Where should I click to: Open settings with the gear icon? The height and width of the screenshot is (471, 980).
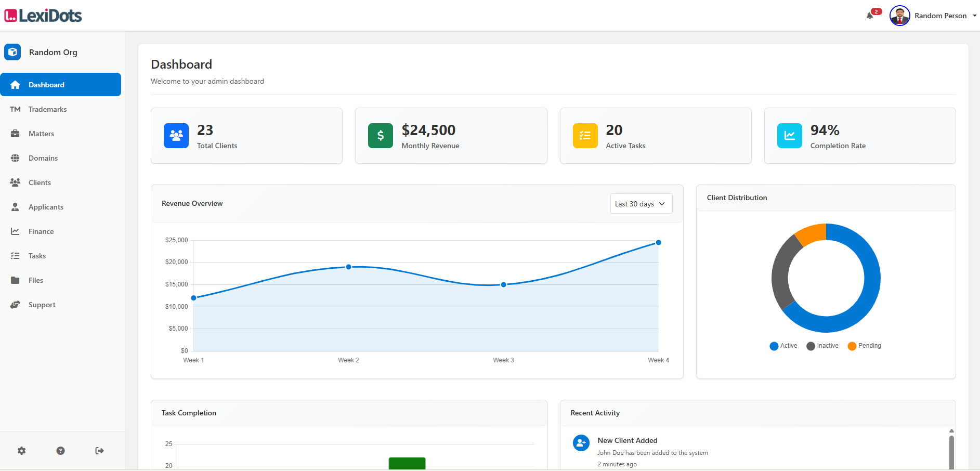pos(21,451)
